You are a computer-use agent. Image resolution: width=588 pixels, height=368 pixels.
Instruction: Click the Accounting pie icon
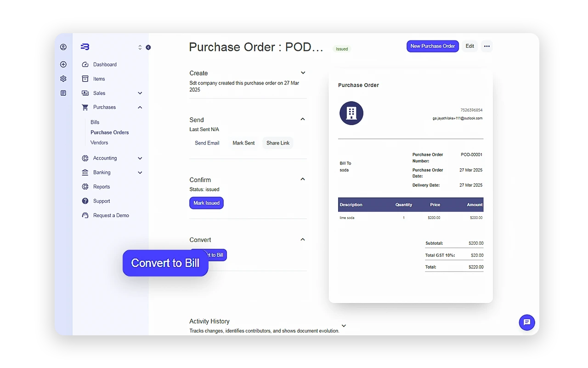[x=85, y=158]
